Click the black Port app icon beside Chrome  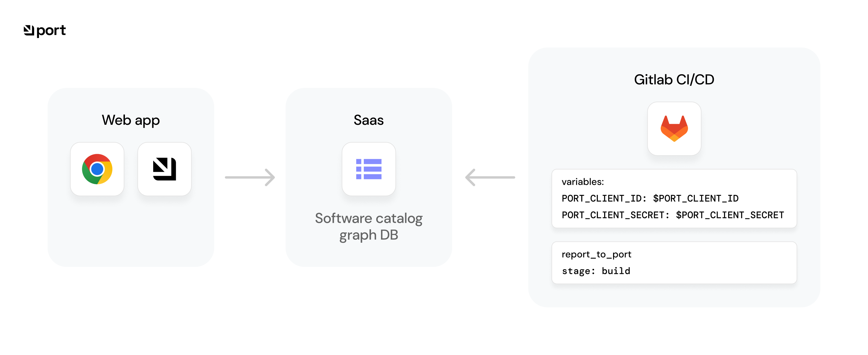pos(164,169)
